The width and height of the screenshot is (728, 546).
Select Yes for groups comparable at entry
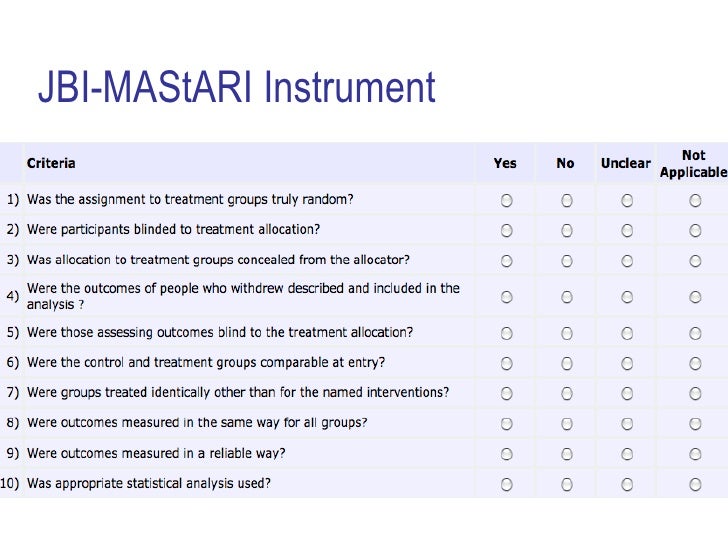[506, 363]
